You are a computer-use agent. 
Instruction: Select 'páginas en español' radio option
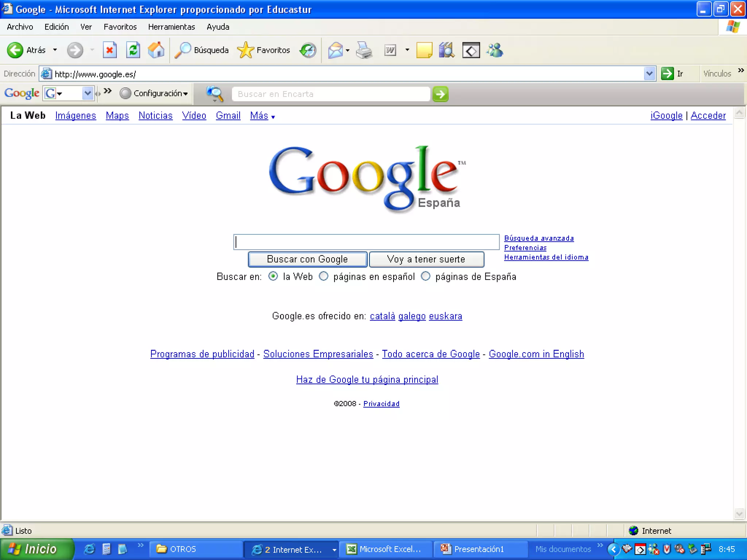[x=324, y=276]
